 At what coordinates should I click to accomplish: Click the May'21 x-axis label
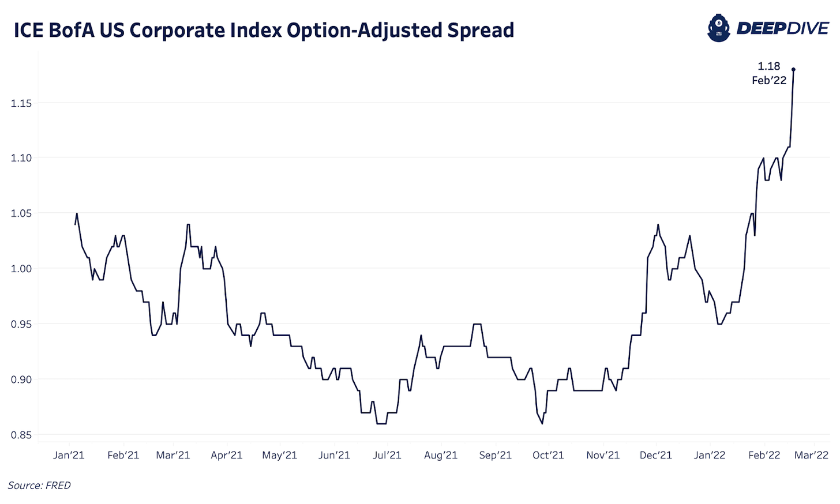tap(280, 455)
